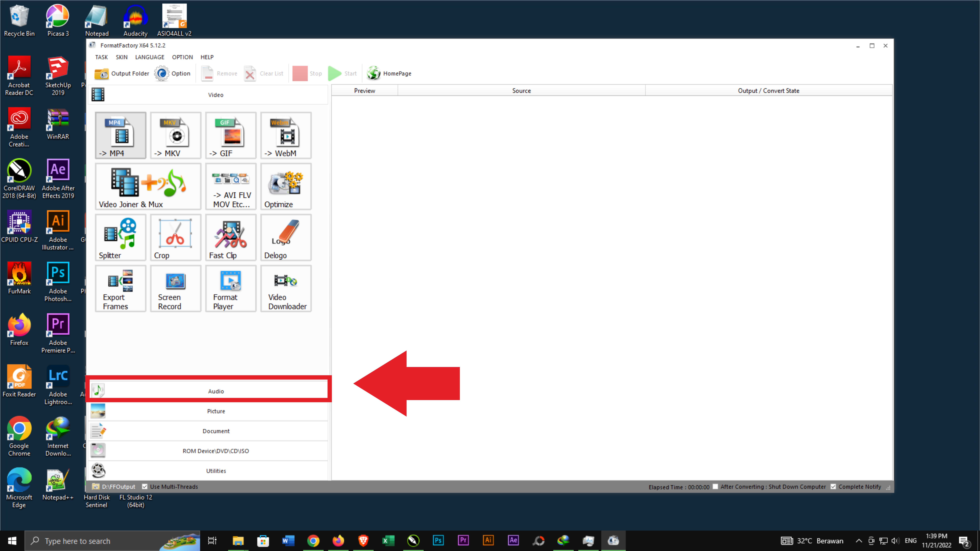Choose the -> GIF conversion tool

click(231, 135)
